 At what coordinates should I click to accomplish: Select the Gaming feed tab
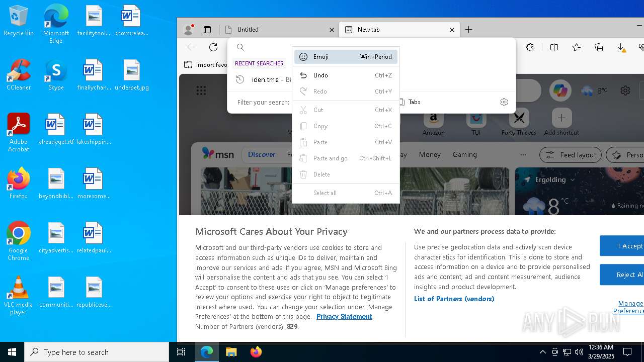(464, 154)
